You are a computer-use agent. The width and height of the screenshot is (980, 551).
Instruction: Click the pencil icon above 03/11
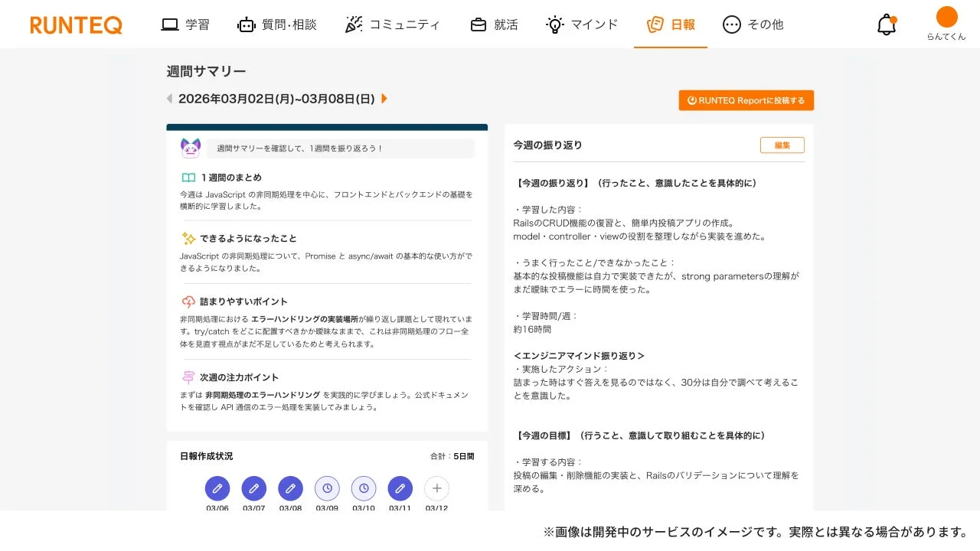(x=400, y=488)
